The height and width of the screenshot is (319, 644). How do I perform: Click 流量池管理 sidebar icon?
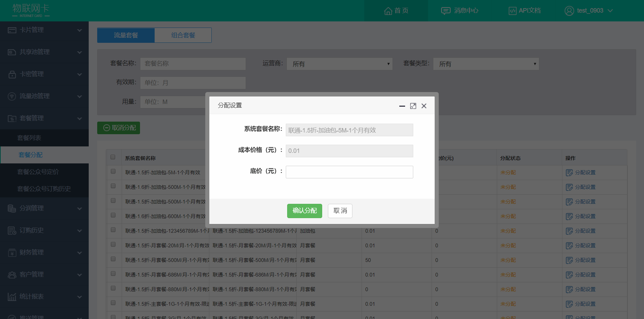pos(12,96)
